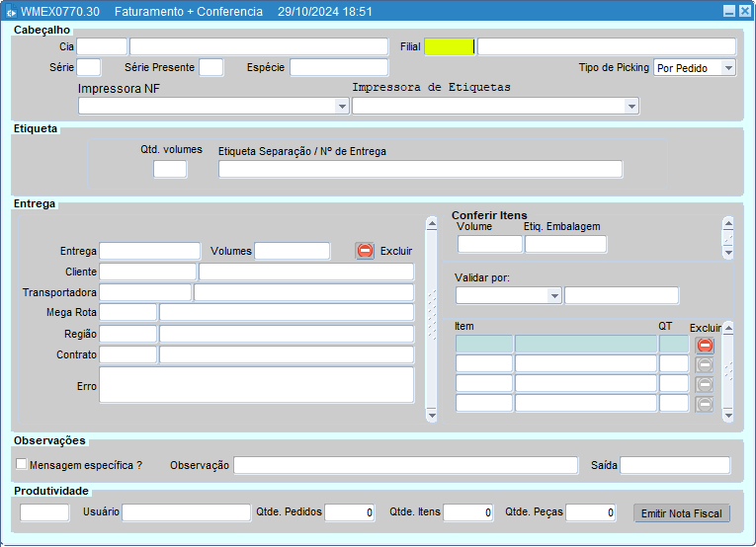
Task: Click the Excluir icon on second item row
Action: pyautogui.click(x=705, y=364)
